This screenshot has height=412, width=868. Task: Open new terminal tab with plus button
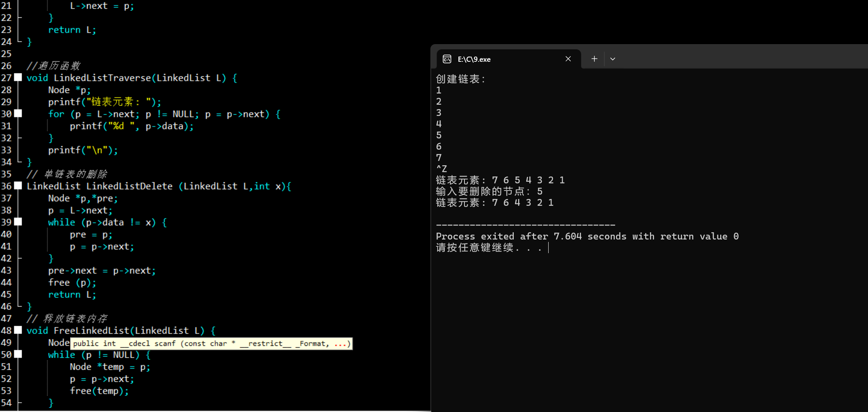(594, 59)
